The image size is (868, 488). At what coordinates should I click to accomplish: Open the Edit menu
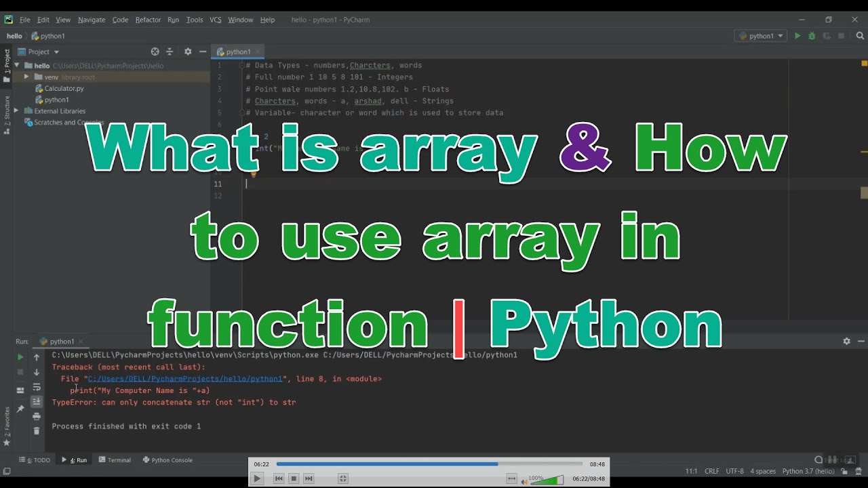point(43,20)
